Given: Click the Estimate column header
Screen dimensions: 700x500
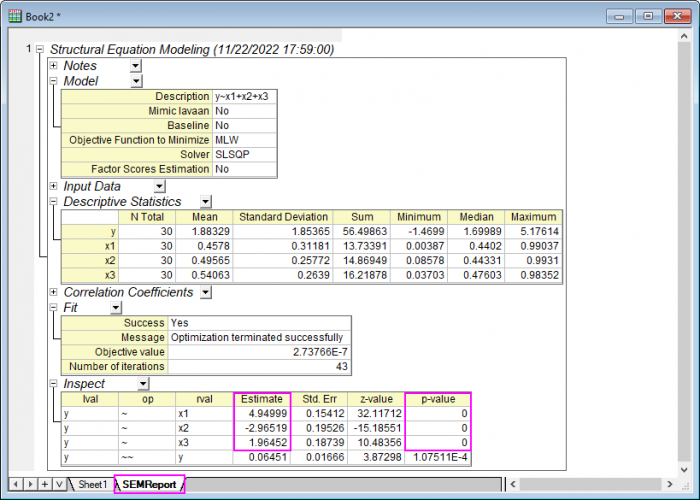Looking at the screenshot, I should [x=261, y=399].
